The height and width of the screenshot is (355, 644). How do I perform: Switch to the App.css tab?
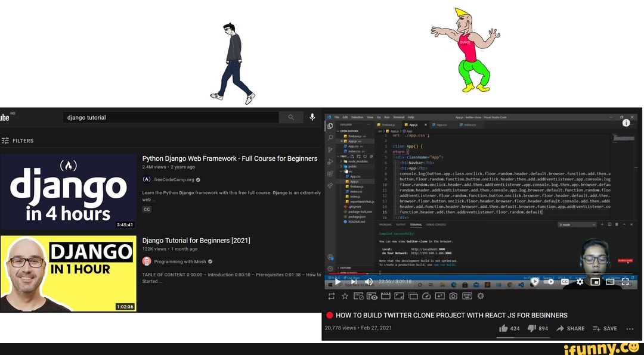(x=441, y=124)
